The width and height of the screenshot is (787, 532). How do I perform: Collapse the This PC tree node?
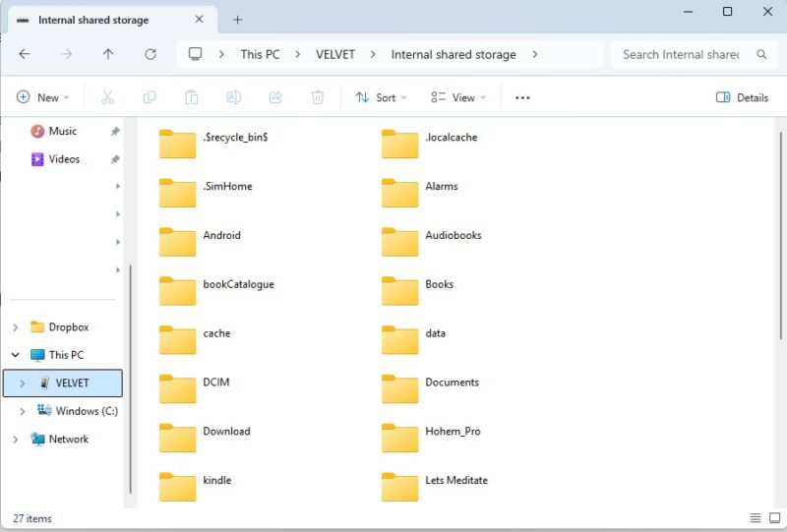15,355
